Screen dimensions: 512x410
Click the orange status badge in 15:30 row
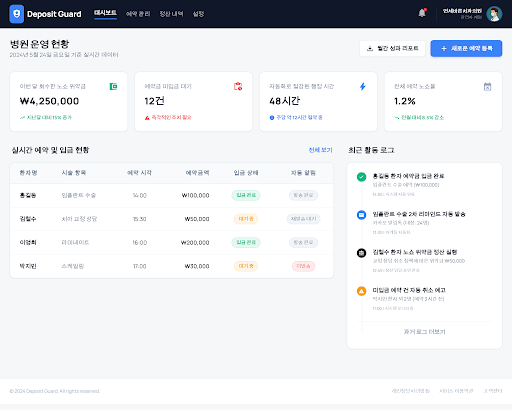click(246, 219)
